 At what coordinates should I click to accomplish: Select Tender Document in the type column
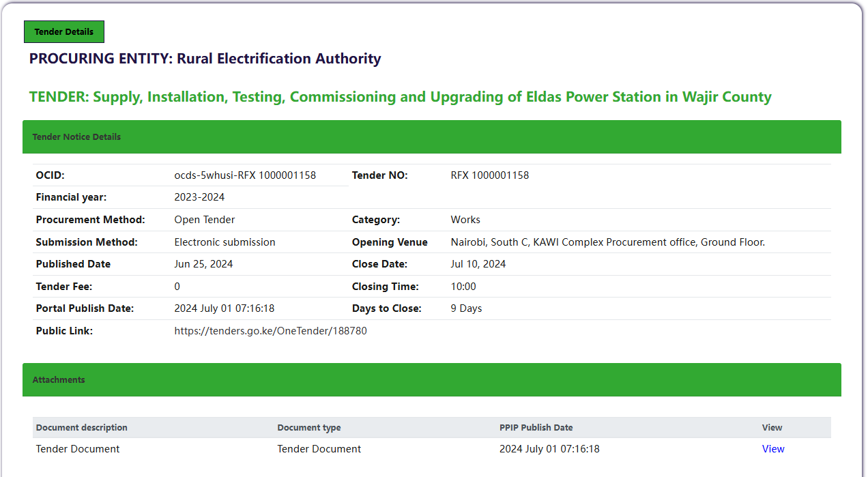(x=319, y=449)
